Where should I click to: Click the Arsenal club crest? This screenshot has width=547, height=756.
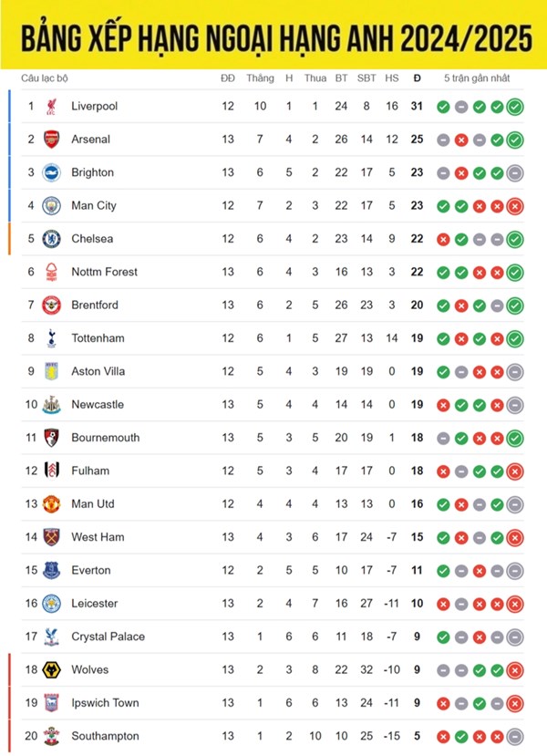[x=52, y=140]
